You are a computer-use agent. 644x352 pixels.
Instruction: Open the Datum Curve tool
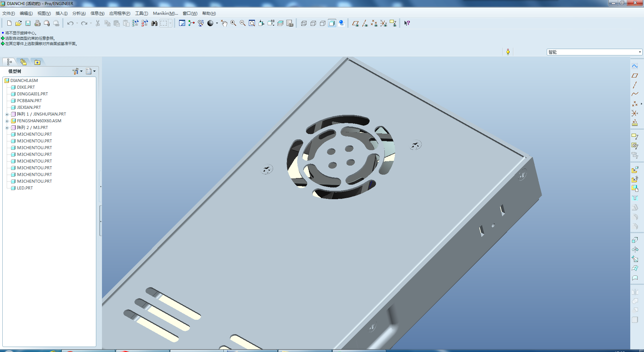635,94
